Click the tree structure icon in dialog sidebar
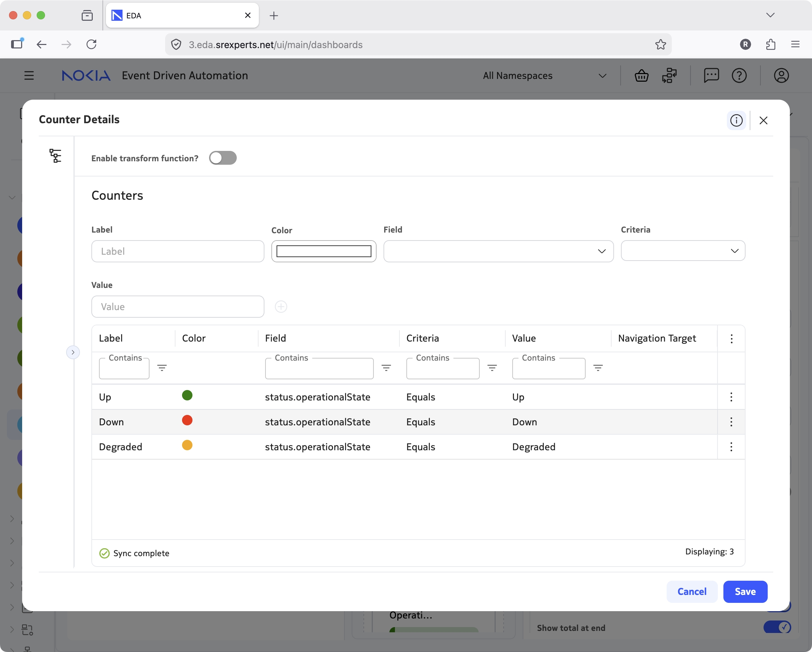The image size is (812, 652). [55, 156]
